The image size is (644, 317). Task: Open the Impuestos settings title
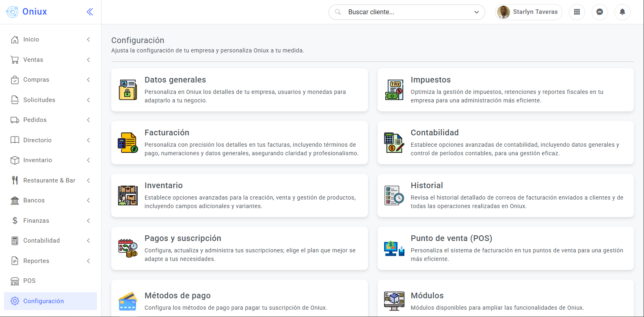click(430, 80)
